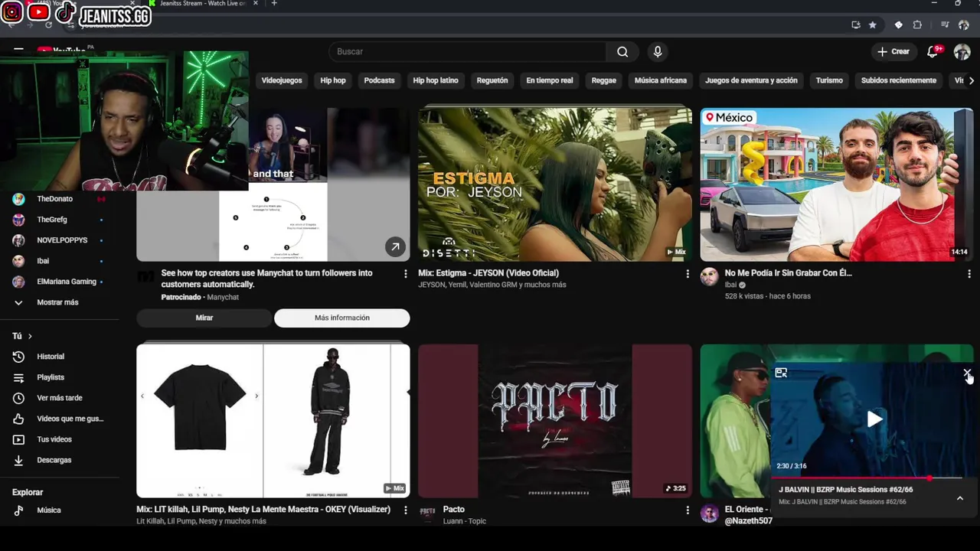Image resolution: width=980 pixels, height=551 pixels.
Task: Open No Me Podía Ir video thumbnail
Action: pos(837,184)
